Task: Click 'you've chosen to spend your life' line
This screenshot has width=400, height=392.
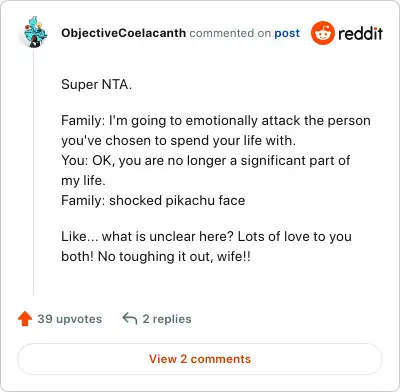Action: tap(179, 140)
